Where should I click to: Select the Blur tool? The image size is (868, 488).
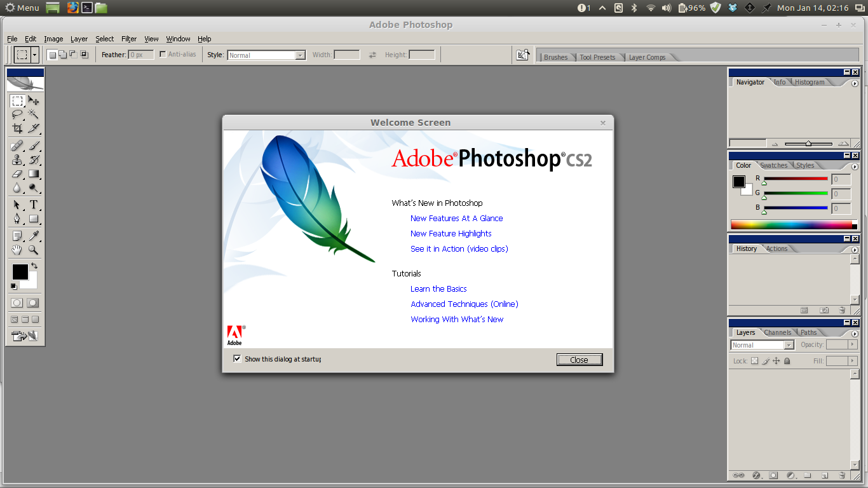coord(18,187)
